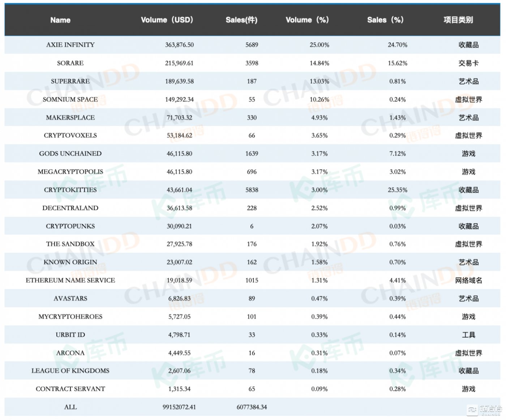506x420 pixels.
Task: Click the sales percentage 15.62%
Action: 398,63
